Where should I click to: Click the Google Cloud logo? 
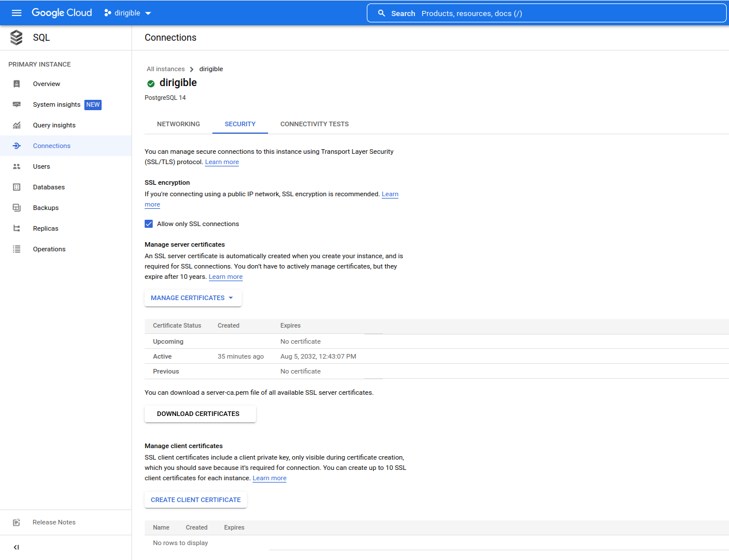[x=61, y=13]
